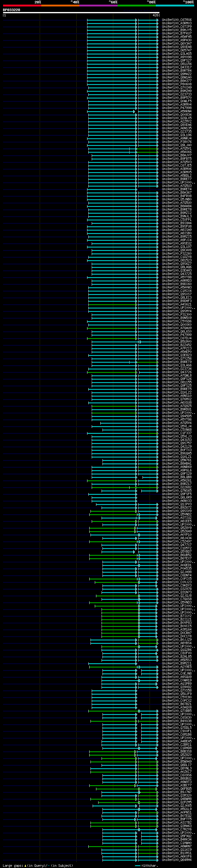Choose the UniRef100_C6TDJ4 hit
Image resolution: width=197 pixels, height=868 pixels.
coord(176,338)
